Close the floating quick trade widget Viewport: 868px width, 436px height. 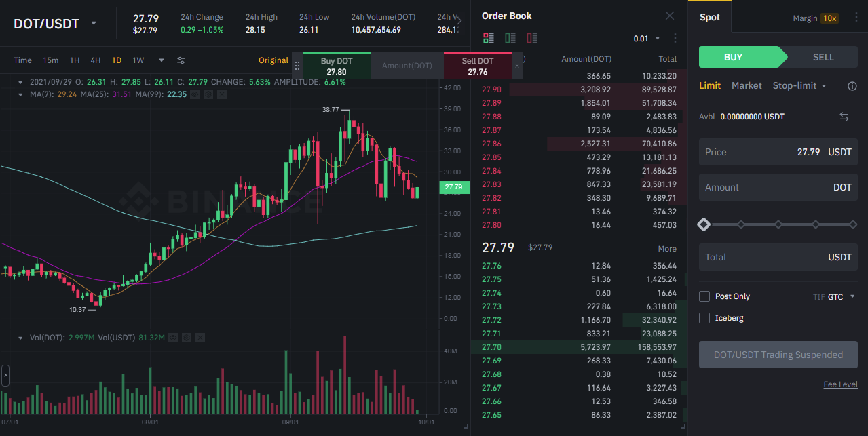517,66
